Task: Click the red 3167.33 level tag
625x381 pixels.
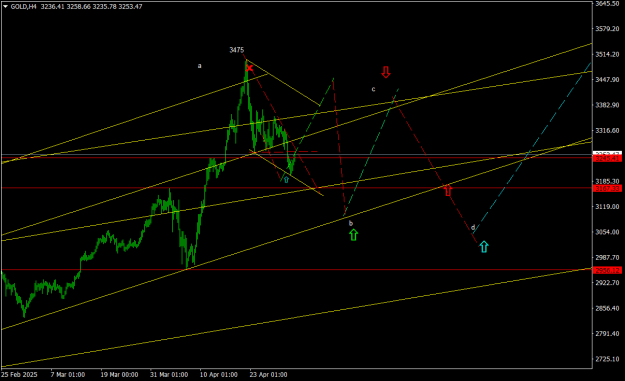Action: point(607,189)
